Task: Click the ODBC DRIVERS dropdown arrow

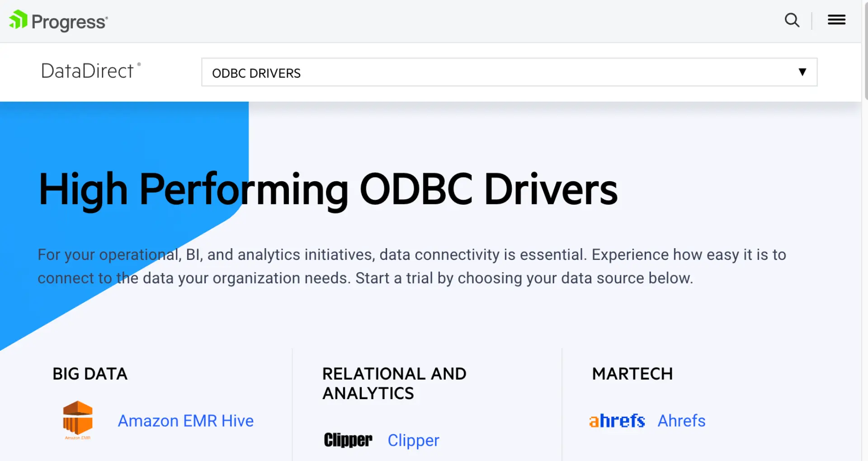Action: [x=802, y=72]
